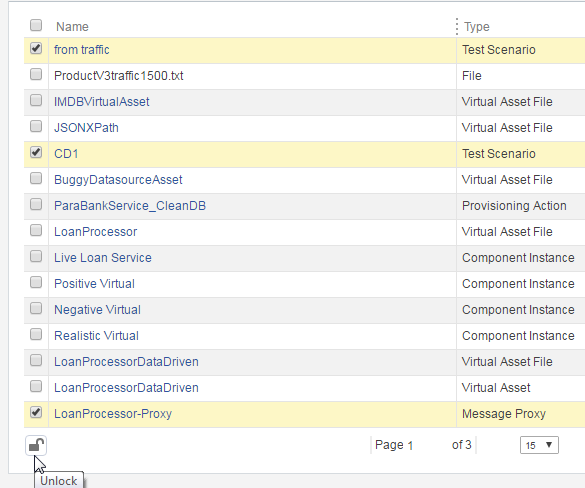Screen dimensions: 585x488
Task: Click the column options dots beside Type
Action: (x=457, y=26)
